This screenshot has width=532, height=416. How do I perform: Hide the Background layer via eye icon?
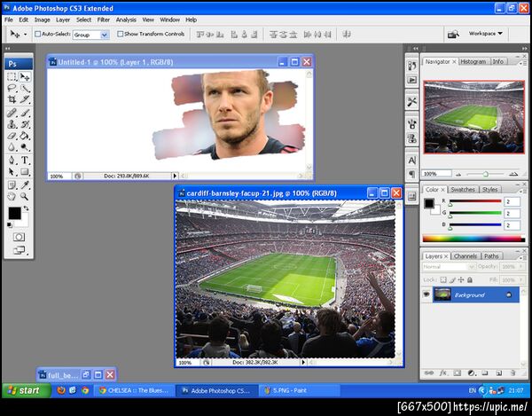[x=426, y=294]
